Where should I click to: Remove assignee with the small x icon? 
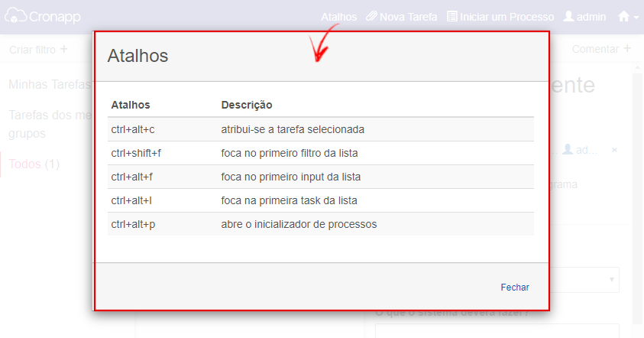tap(614, 150)
